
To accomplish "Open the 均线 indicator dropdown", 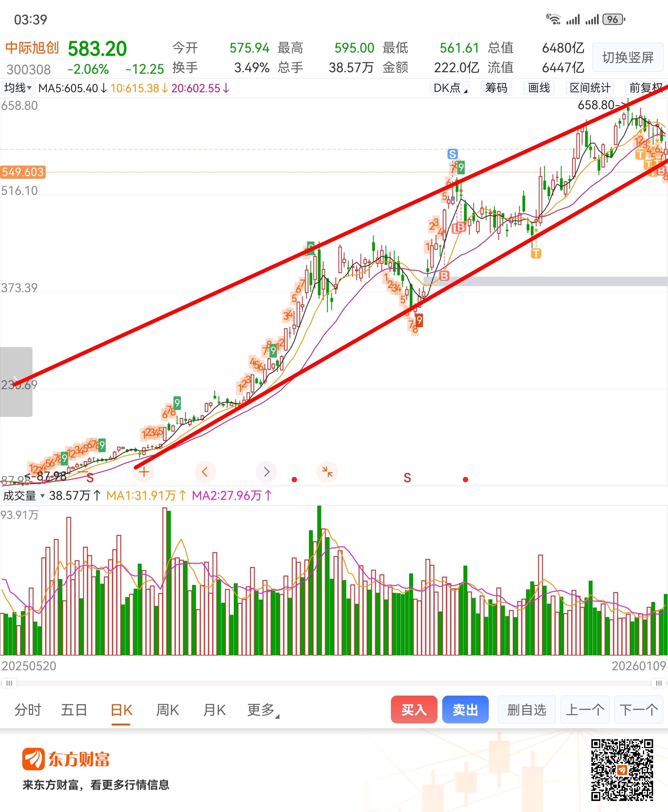I will click(18, 88).
